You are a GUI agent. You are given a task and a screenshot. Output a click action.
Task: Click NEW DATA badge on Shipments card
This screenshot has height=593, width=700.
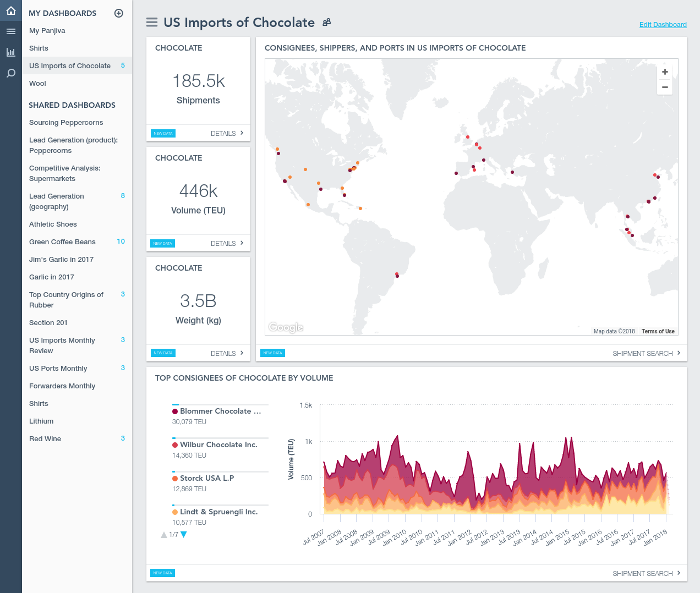pyautogui.click(x=163, y=133)
